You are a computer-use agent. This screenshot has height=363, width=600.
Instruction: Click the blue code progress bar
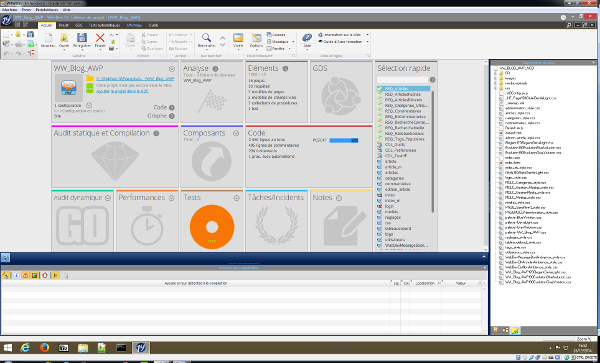pyautogui.click(x=344, y=140)
